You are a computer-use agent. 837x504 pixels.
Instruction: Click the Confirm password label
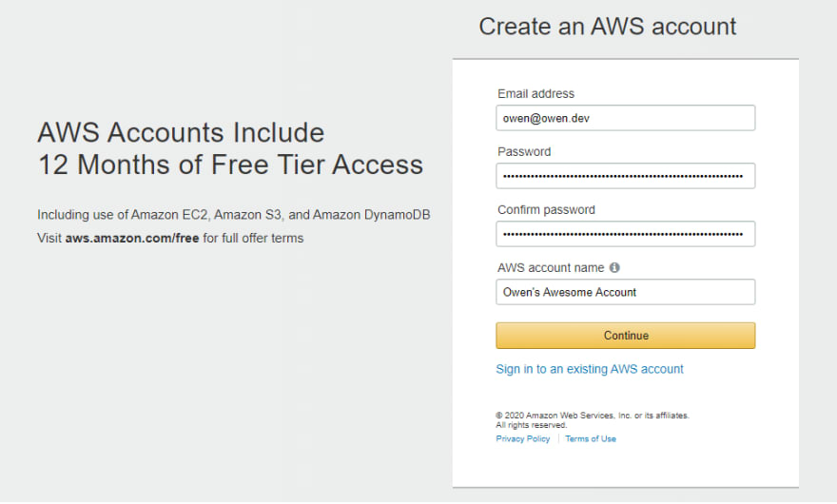(x=546, y=210)
